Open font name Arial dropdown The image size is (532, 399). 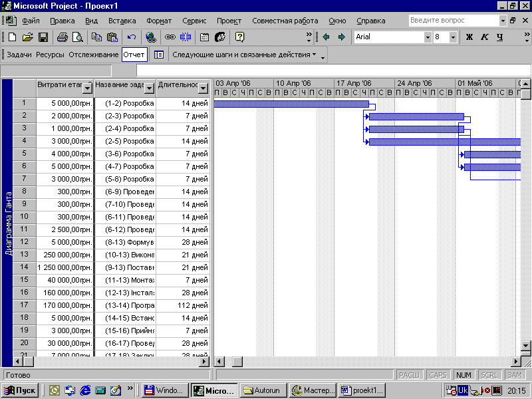point(428,37)
